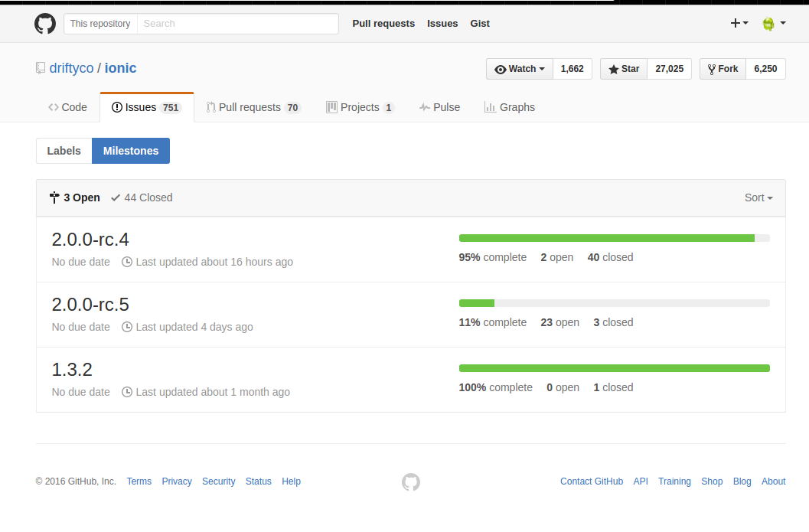Open the 1,662 watchers count

coord(572,69)
